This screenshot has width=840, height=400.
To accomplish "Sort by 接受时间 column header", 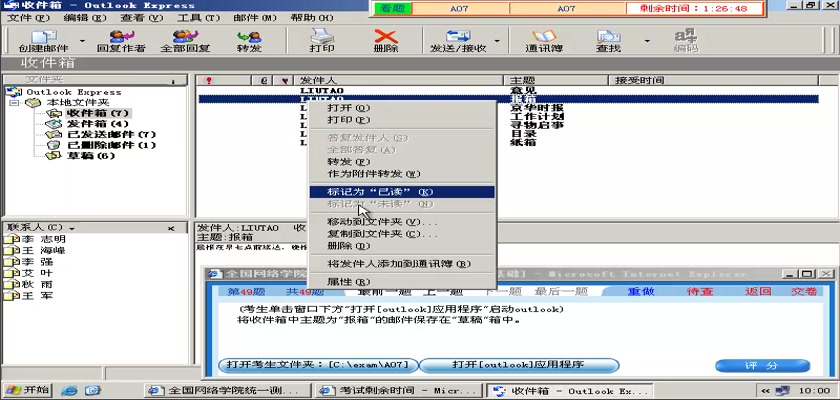I will [x=714, y=80].
